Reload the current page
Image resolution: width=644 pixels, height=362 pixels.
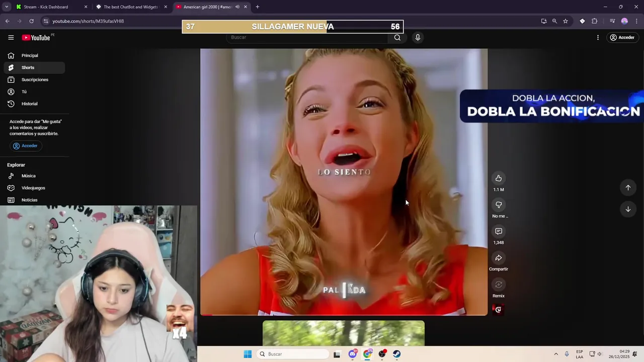31,21
